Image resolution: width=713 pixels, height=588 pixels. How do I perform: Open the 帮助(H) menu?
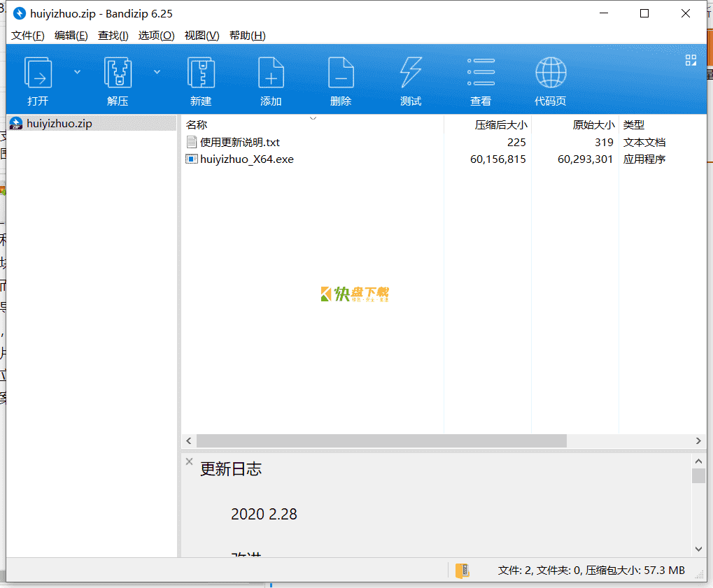point(248,36)
